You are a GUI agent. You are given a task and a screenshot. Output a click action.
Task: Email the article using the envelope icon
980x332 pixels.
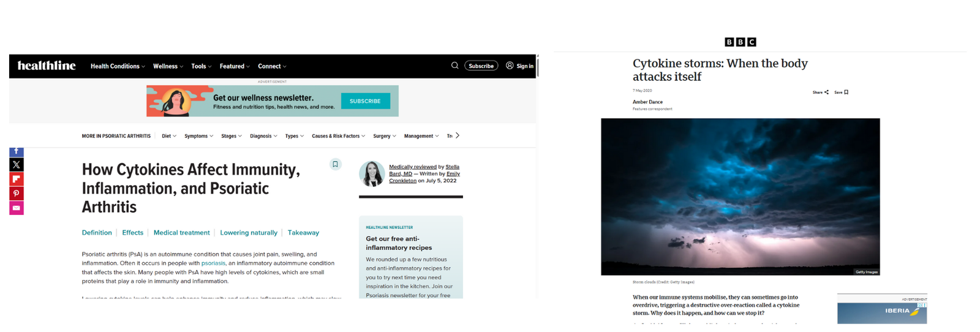17,208
